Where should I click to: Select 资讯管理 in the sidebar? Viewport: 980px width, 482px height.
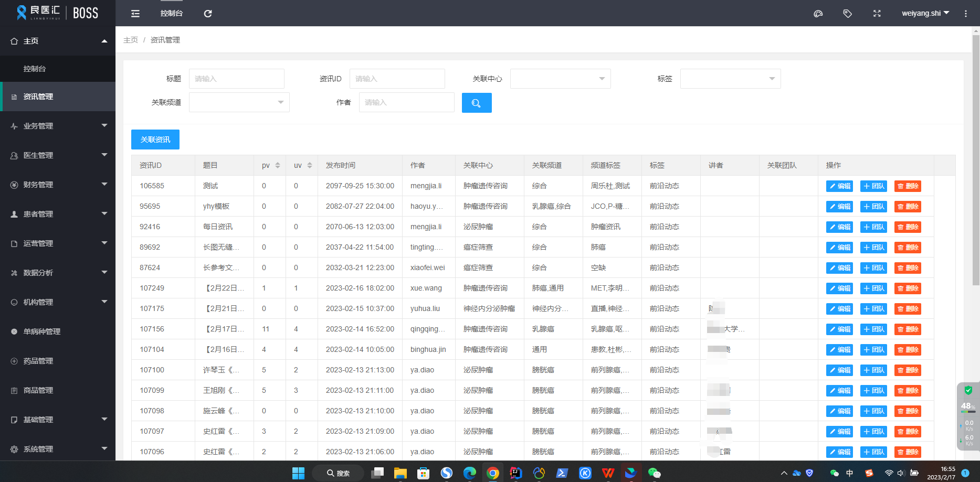[58, 97]
